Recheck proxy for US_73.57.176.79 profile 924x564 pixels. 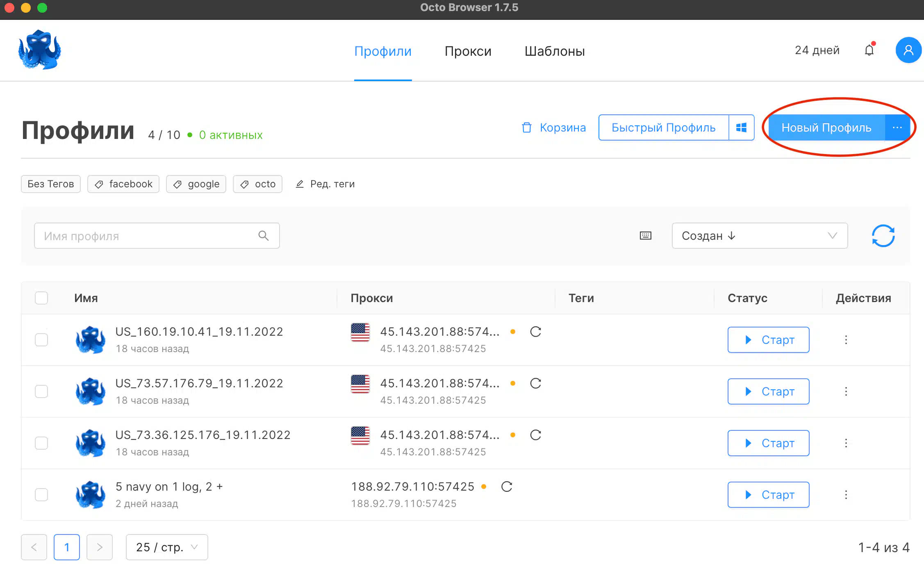pos(536,383)
